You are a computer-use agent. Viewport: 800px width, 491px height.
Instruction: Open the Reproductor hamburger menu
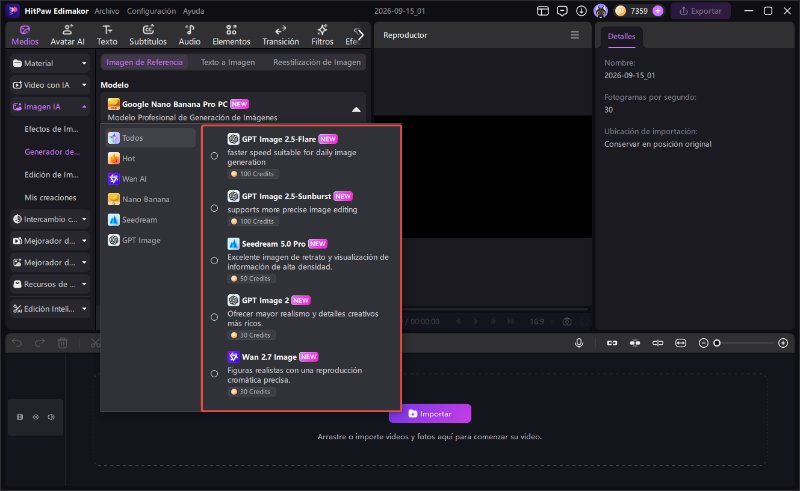574,35
